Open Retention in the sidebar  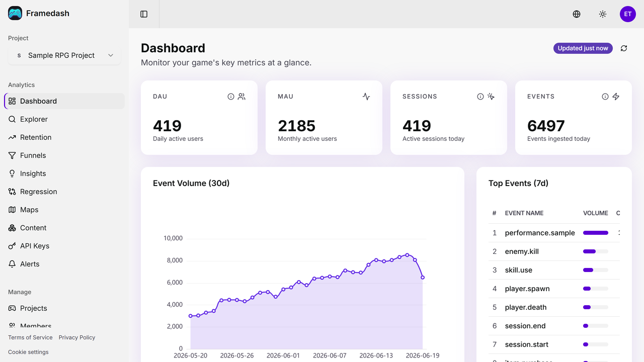64,137
